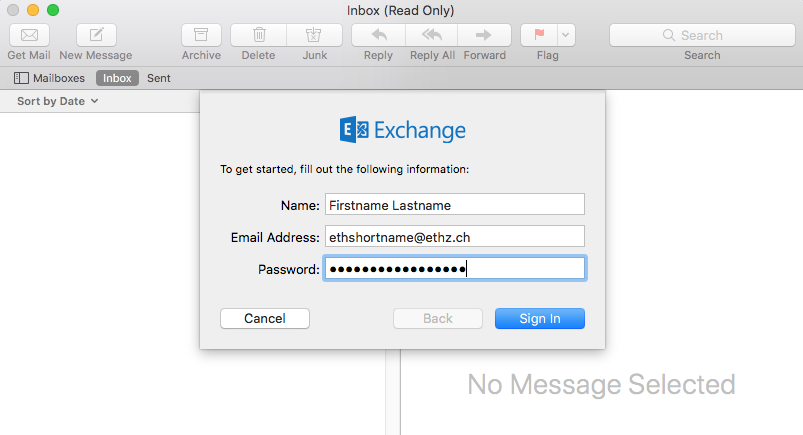Click the 'No Message Selected' text
This screenshot has width=803, height=435.
pos(601,384)
